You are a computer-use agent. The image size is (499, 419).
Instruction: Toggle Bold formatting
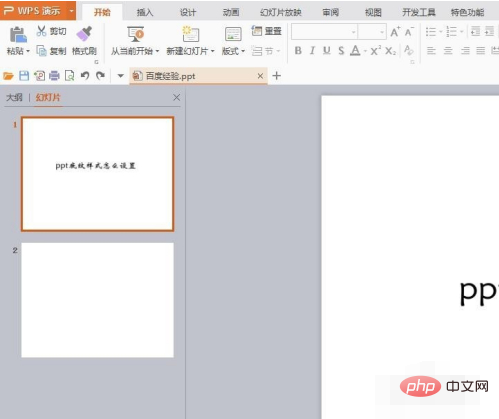298,51
